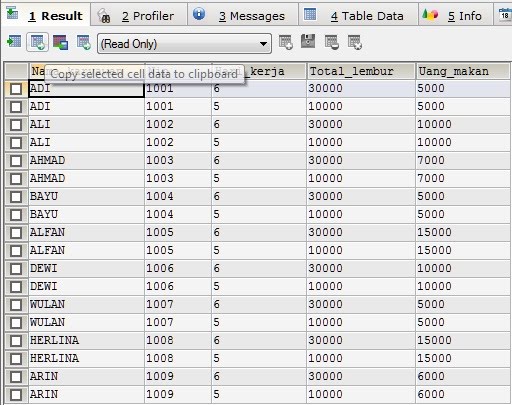Tick checkbox for ADI row with Hari_kerja 6
This screenshot has width=512, height=405.
(16, 89)
